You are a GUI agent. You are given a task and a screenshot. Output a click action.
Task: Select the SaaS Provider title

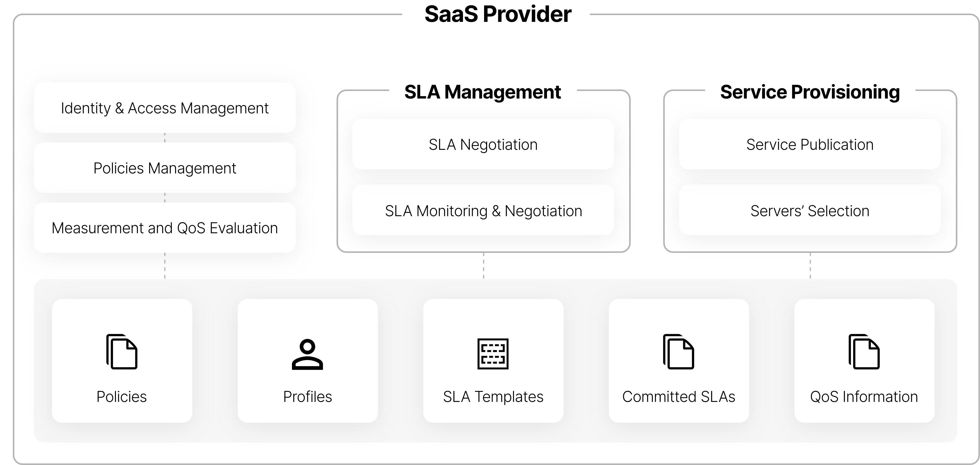pyautogui.click(x=498, y=14)
